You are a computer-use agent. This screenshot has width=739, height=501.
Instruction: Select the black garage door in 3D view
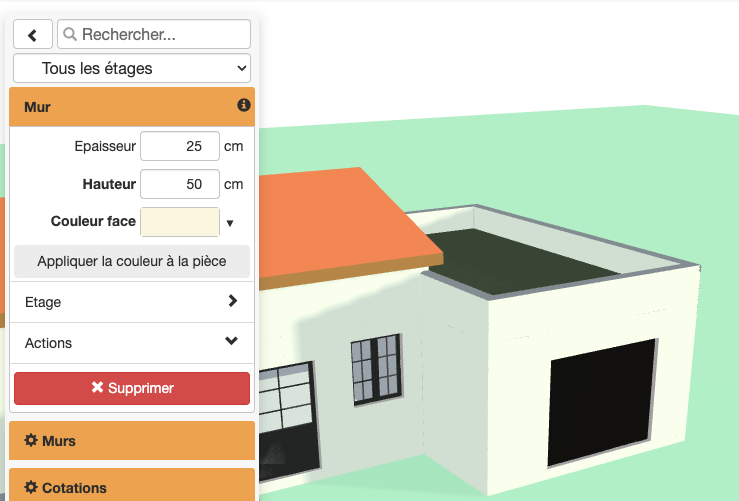pyautogui.click(x=602, y=402)
